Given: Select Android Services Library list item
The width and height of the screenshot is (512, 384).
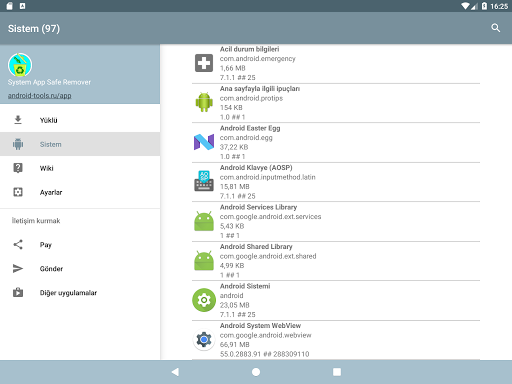Looking at the screenshot, I should (336, 221).
